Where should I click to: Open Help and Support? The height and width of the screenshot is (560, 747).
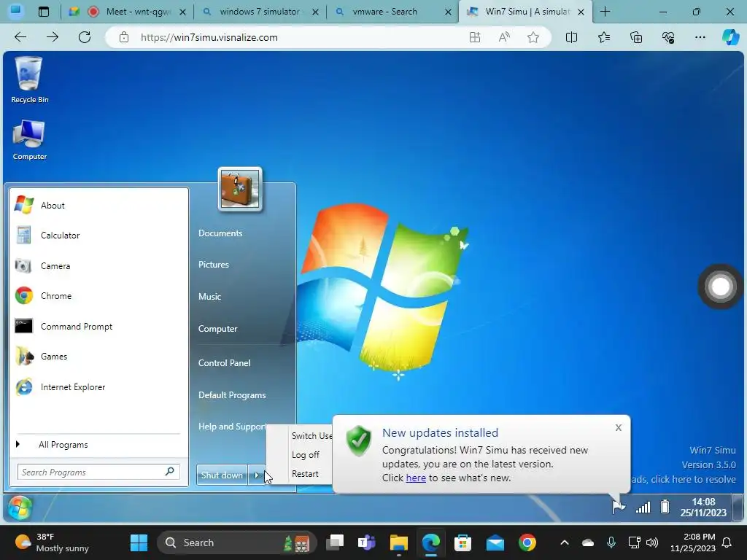(x=232, y=427)
